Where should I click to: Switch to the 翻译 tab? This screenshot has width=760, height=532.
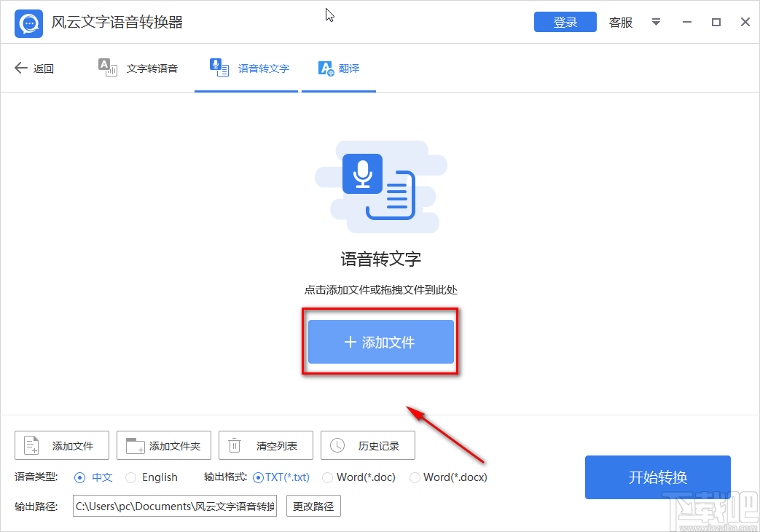[339, 68]
